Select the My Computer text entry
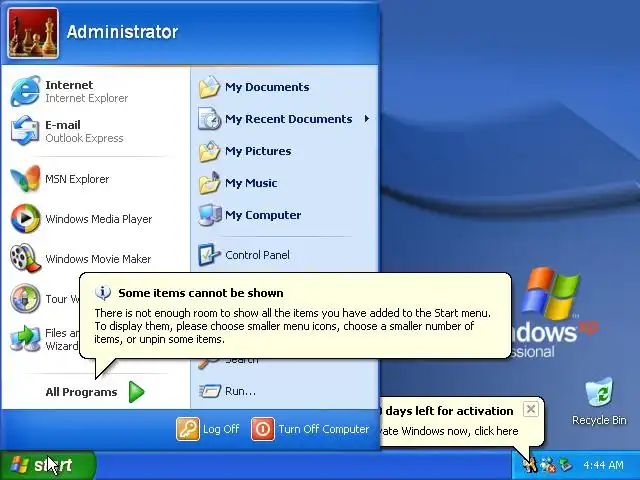The width and height of the screenshot is (640, 480). pos(263,215)
